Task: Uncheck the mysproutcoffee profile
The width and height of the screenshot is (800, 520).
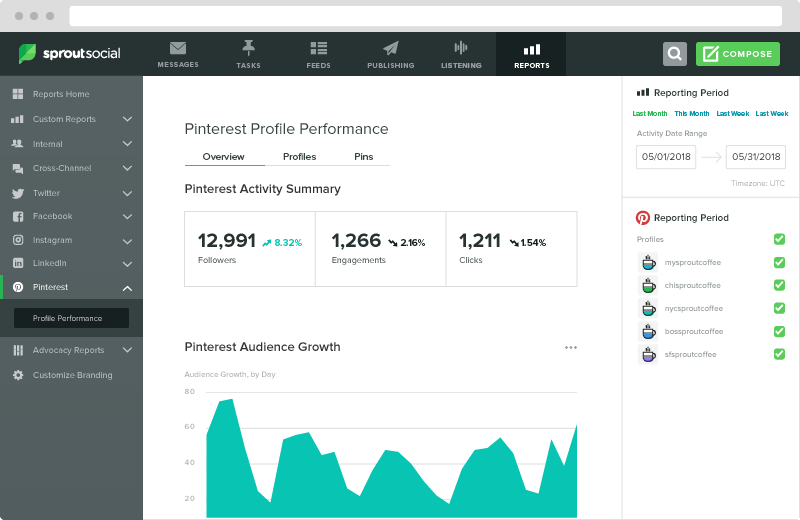Action: click(x=779, y=262)
